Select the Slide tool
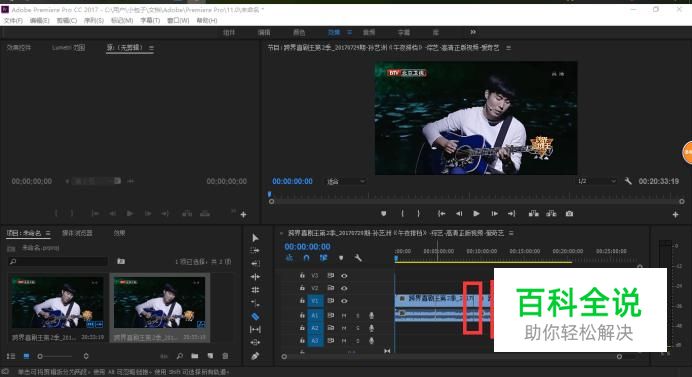The width and height of the screenshot is (692, 377). tap(255, 342)
